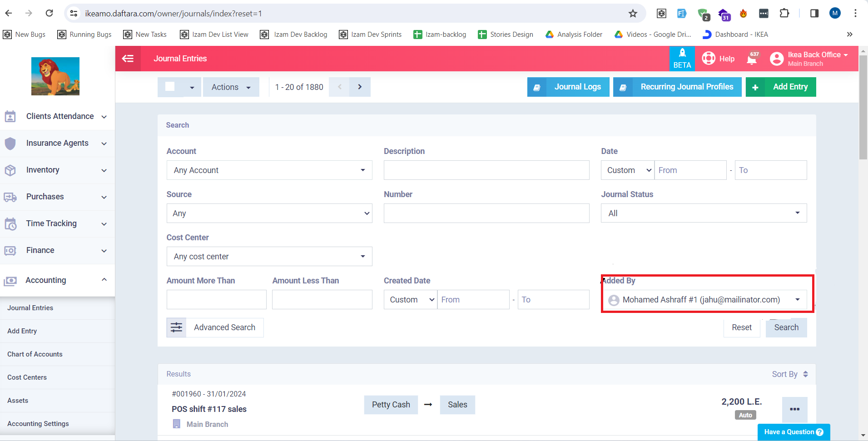The height and width of the screenshot is (441, 868).
Task: Reload the page in the browser
Action: click(x=50, y=14)
